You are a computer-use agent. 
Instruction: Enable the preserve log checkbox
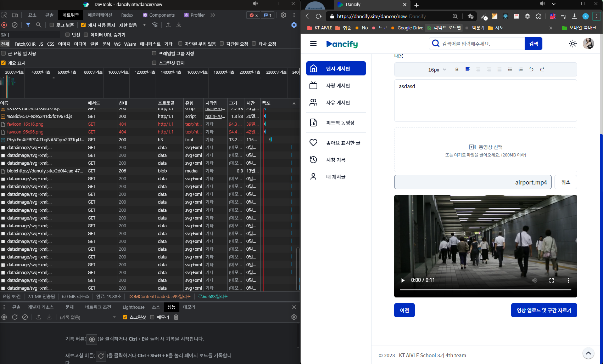click(x=52, y=25)
